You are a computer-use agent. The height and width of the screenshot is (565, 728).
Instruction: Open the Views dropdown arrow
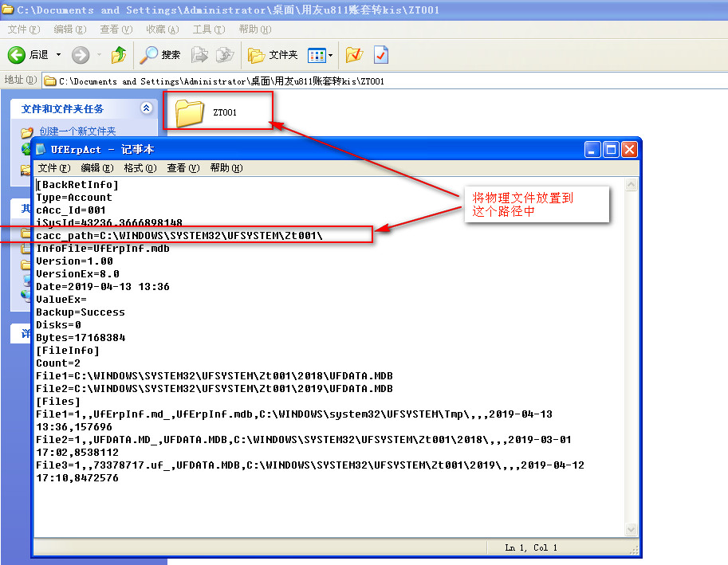[331, 55]
